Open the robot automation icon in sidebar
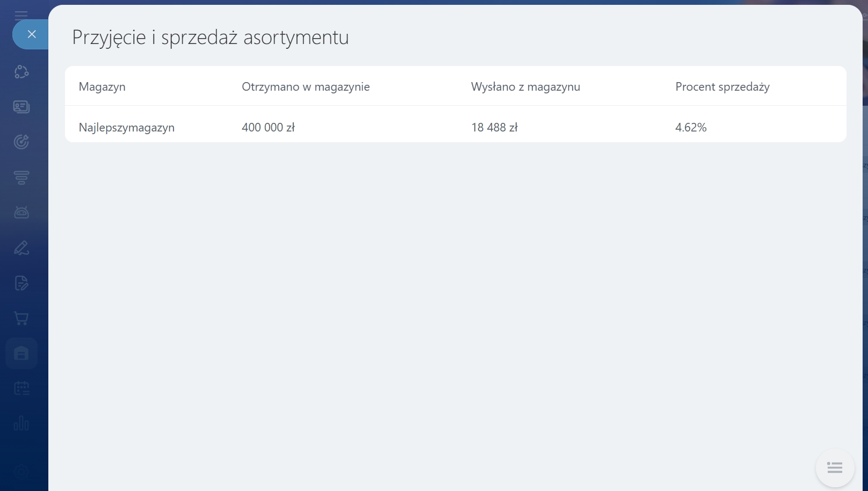Screen dimensions: 868x491 [x=21, y=212]
